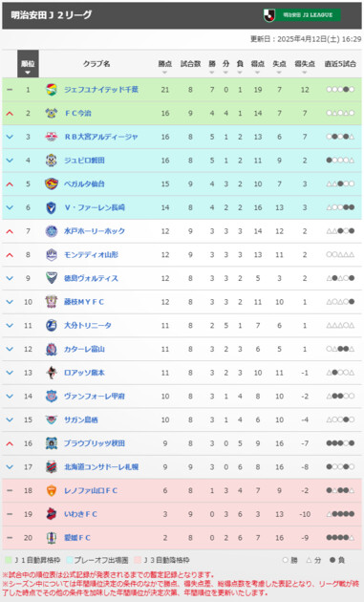Screen dimensions: 364x602
Task: Click the Jubilo Iwata club crest
Action: click(52, 161)
